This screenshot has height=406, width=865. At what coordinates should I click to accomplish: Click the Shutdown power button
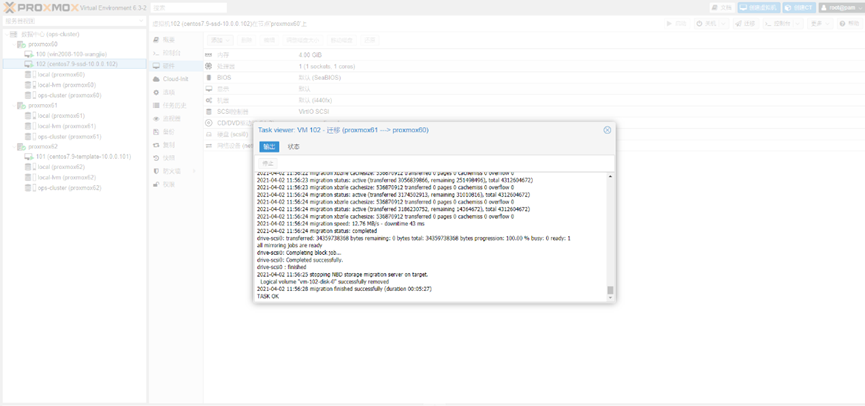pos(706,24)
